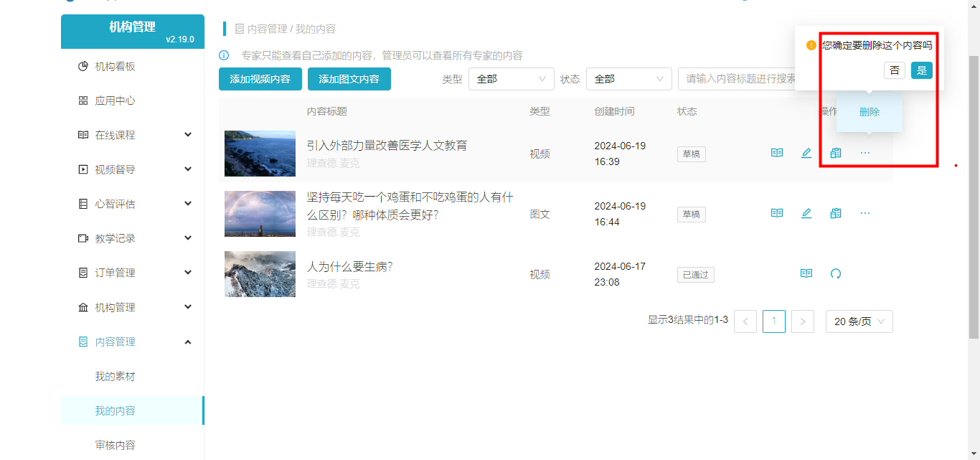The width and height of the screenshot is (980, 460).
Task: Open the 类型 filter dropdown
Action: pyautogui.click(x=512, y=79)
